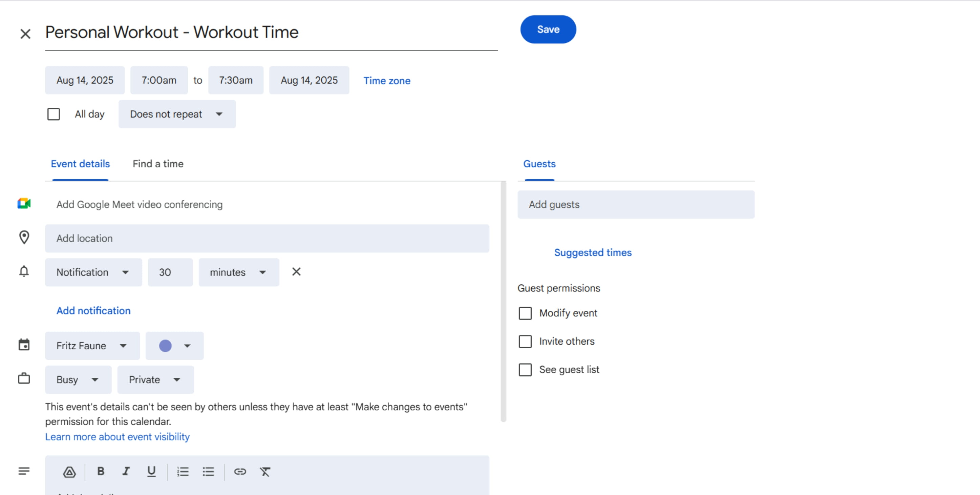
Task: Click the Save button
Action: click(548, 29)
